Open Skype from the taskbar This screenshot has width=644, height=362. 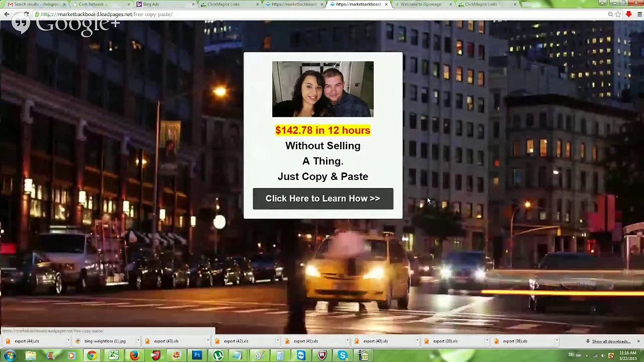click(343, 356)
